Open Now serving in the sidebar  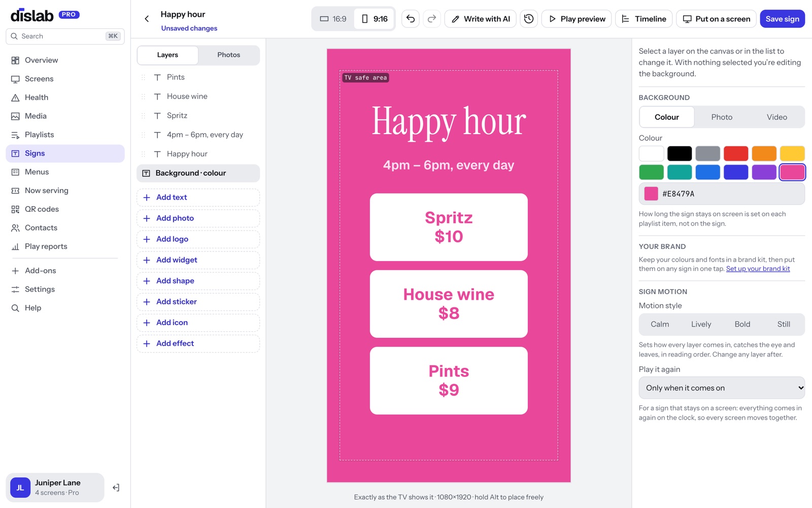[65, 190]
